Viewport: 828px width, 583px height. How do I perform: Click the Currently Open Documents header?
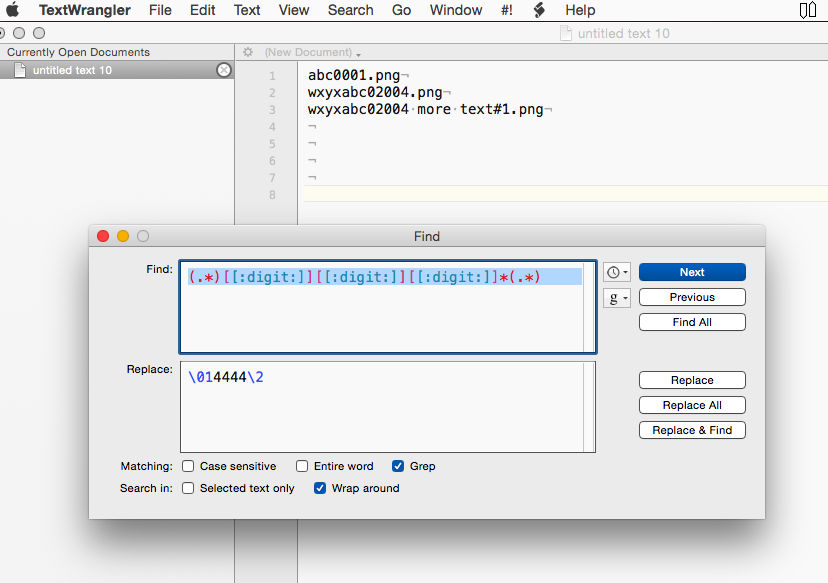pyautogui.click(x=78, y=52)
